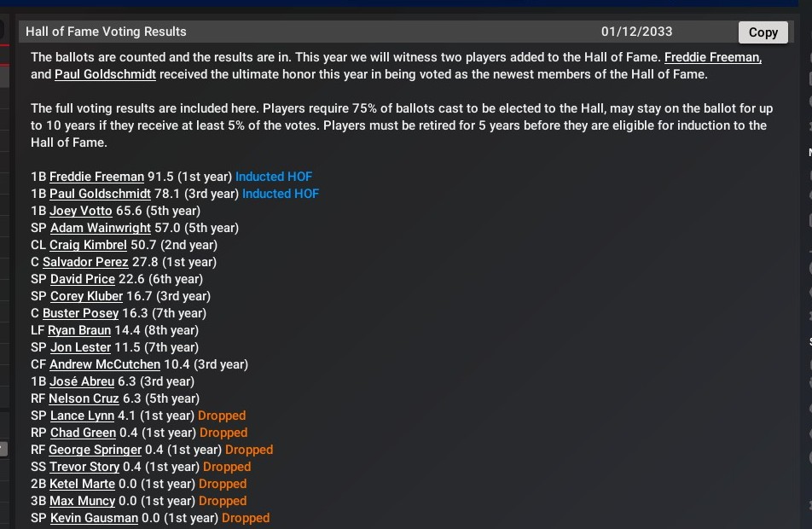
Task: Click the Max Muncy link
Action: point(82,501)
